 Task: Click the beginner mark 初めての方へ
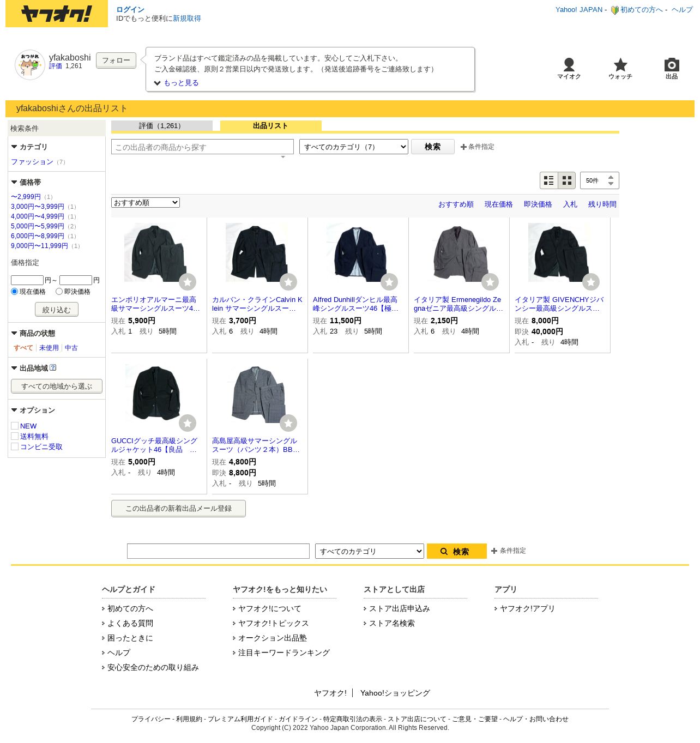click(x=637, y=10)
